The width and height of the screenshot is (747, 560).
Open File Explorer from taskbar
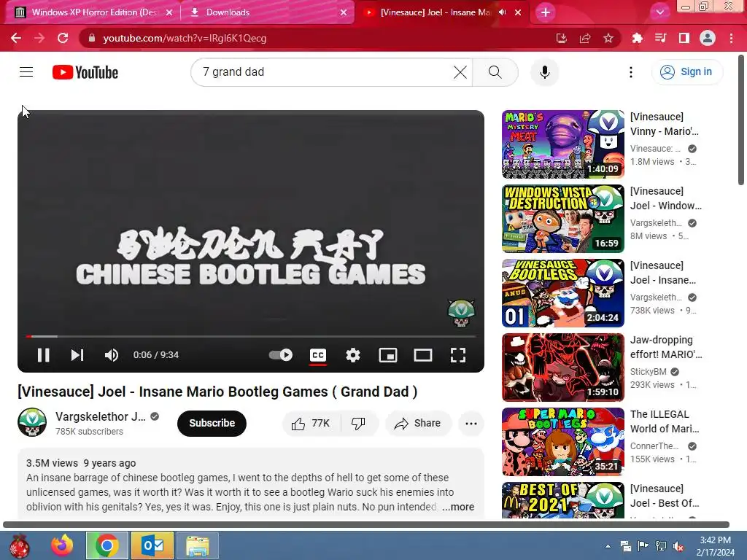tap(197, 545)
